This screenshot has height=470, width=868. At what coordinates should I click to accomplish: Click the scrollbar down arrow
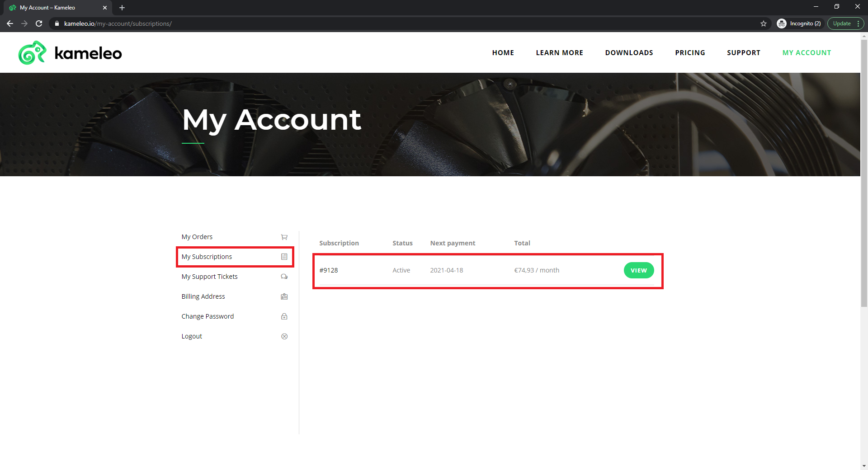point(864,465)
